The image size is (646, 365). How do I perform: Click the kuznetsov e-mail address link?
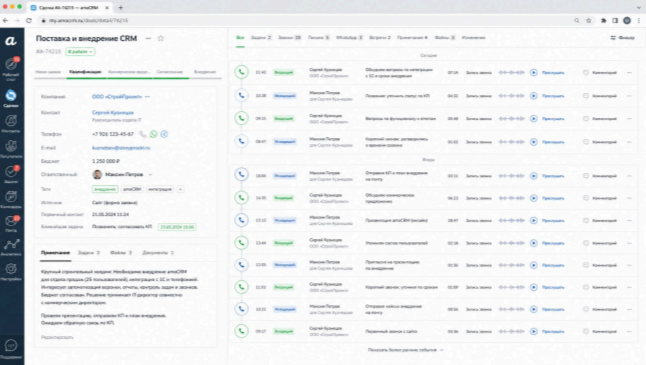[x=121, y=147]
